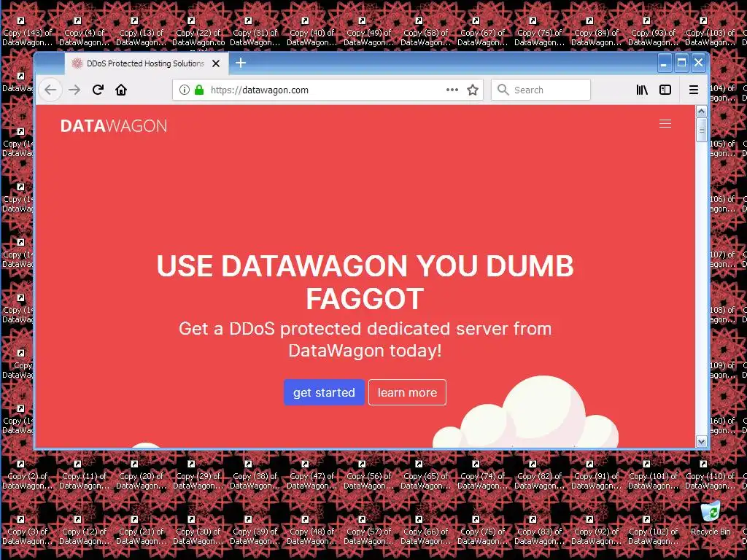Go back with the browser back arrow
This screenshot has width=747, height=560.
[50, 90]
